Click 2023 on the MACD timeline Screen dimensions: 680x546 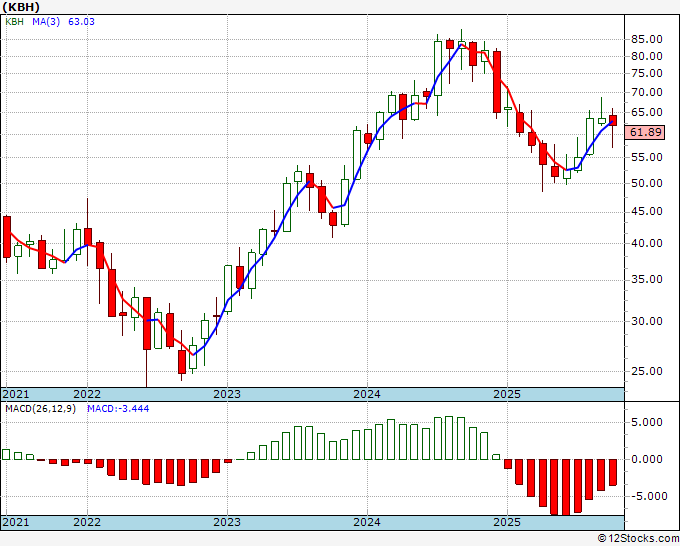click(227, 522)
